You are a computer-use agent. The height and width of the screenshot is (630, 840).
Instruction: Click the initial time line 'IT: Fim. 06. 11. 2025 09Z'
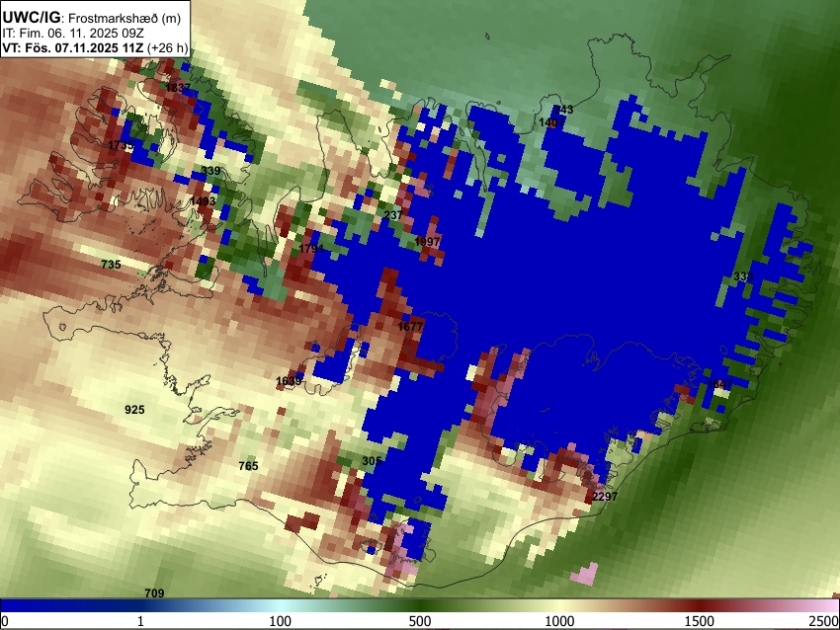click(72, 34)
